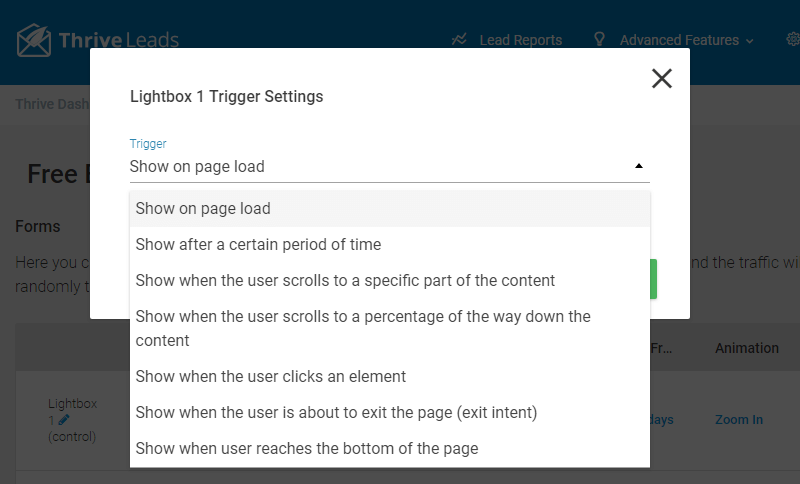Click the Lead Reports chart icon
The image size is (800, 484).
click(x=459, y=39)
